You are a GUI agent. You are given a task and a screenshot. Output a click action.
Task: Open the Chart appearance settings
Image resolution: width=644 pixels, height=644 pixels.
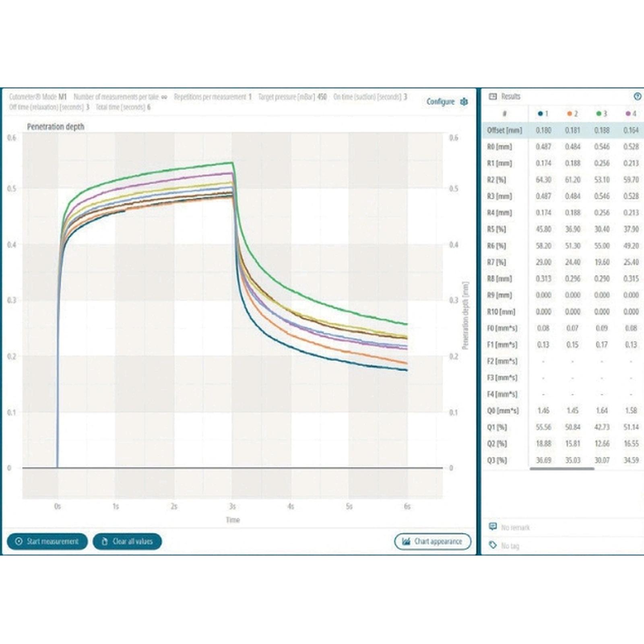tap(433, 541)
